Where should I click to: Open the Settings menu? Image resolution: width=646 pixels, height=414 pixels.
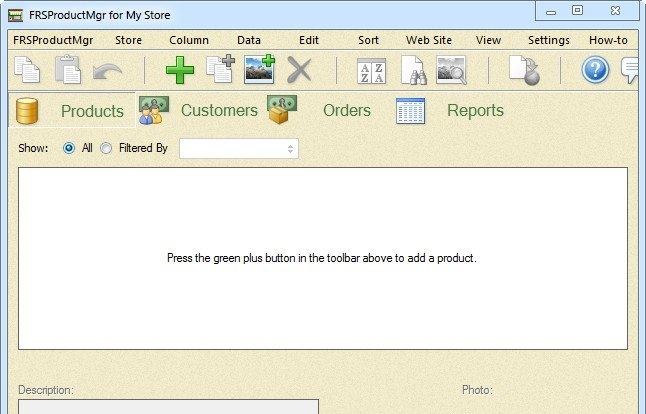click(x=549, y=40)
